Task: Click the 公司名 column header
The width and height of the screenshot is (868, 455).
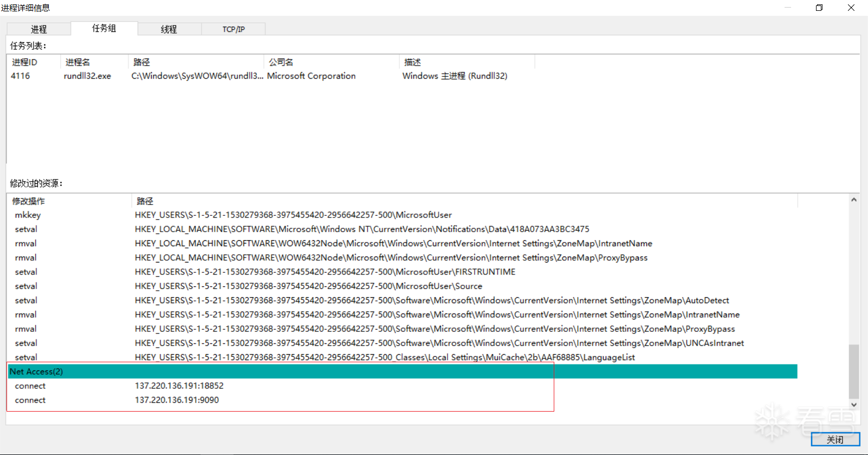Action: (281, 62)
